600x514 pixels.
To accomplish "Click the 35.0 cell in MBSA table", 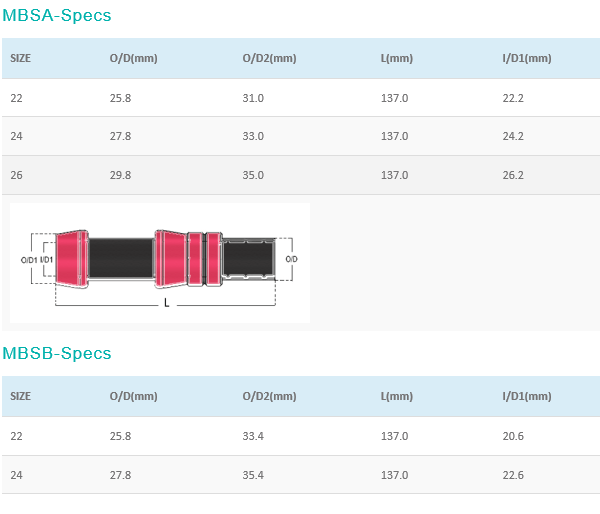I will [x=253, y=175].
